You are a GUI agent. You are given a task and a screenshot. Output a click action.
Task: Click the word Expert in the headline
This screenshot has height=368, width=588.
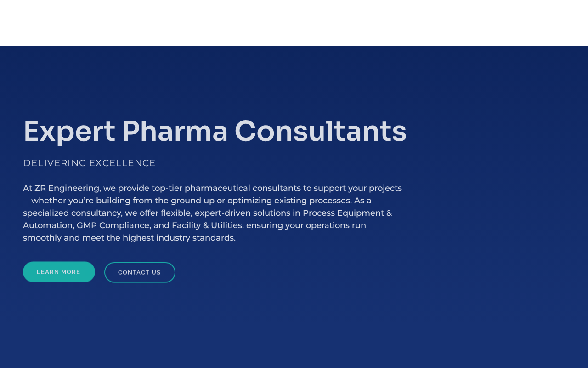click(69, 131)
